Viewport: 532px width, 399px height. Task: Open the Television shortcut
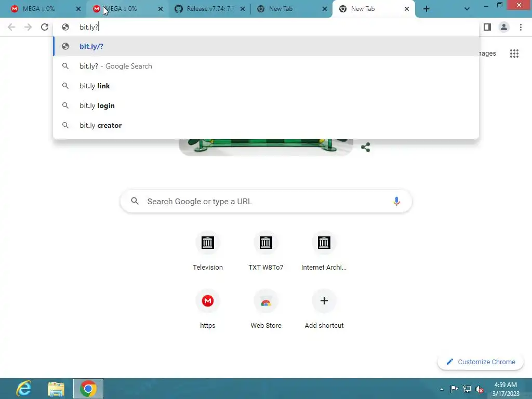(208, 251)
